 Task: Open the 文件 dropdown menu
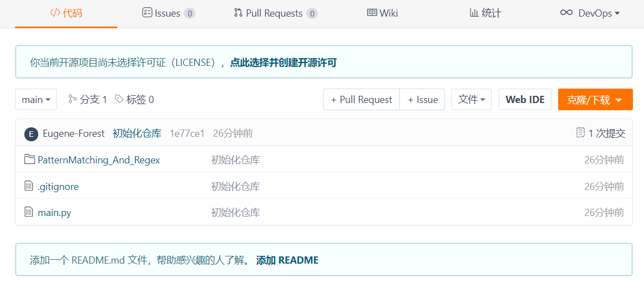(471, 100)
